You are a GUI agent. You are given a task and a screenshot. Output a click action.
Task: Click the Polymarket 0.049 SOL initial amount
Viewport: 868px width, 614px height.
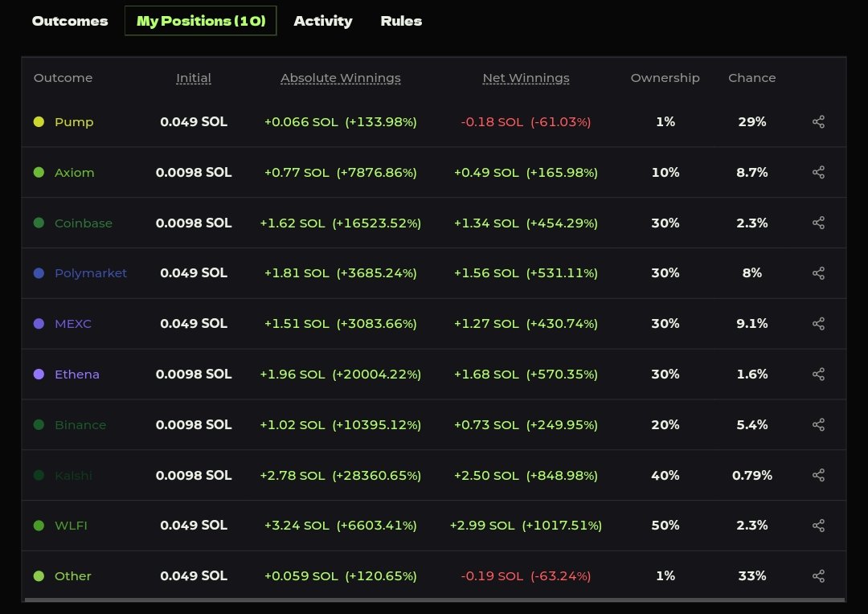pos(193,273)
